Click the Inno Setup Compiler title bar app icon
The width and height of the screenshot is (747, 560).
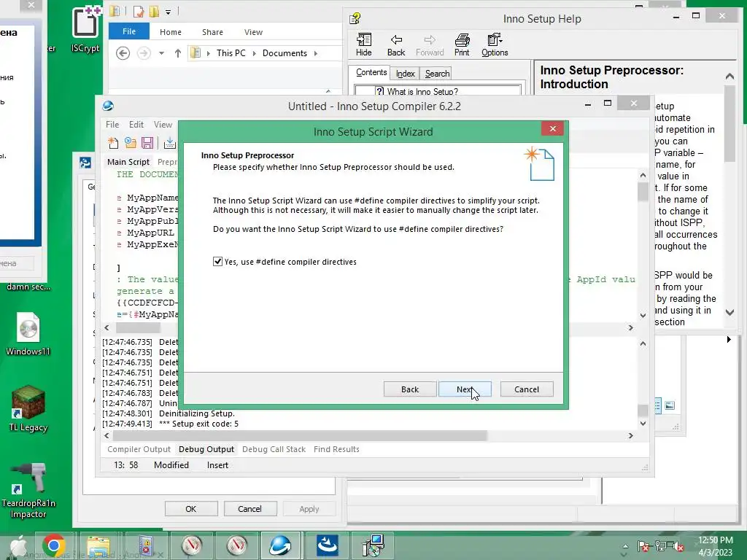pyautogui.click(x=108, y=106)
